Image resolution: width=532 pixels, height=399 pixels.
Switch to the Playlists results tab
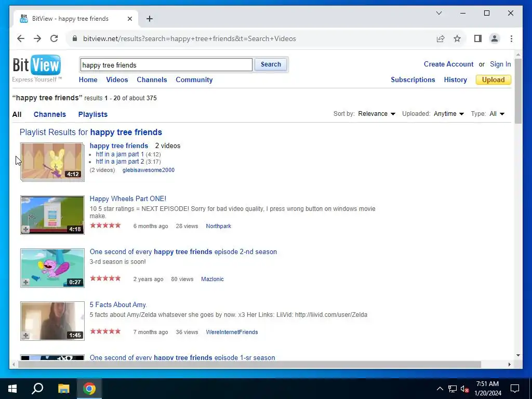point(92,114)
